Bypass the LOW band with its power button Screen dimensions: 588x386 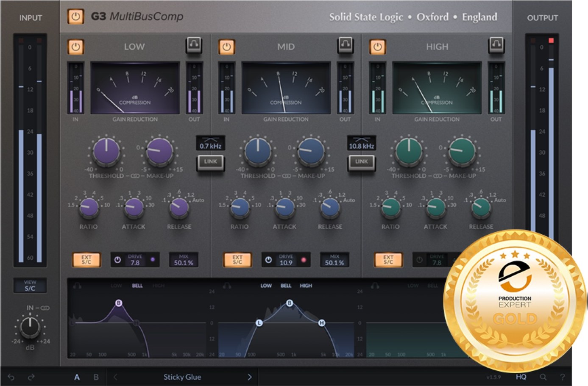tap(75, 47)
